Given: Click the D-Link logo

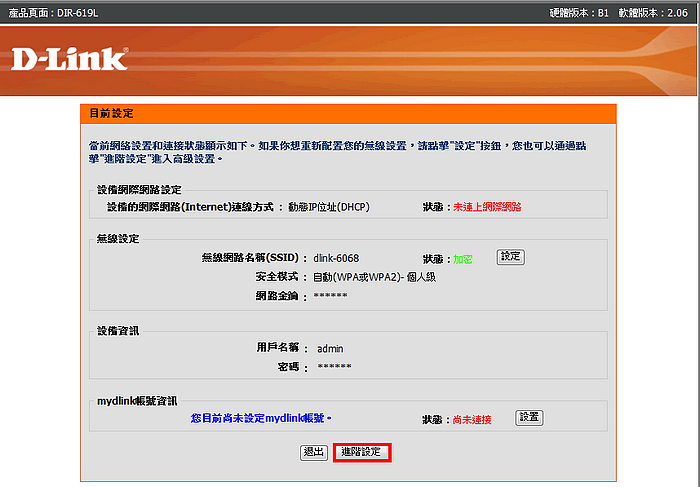Looking at the screenshot, I should coord(70,59).
